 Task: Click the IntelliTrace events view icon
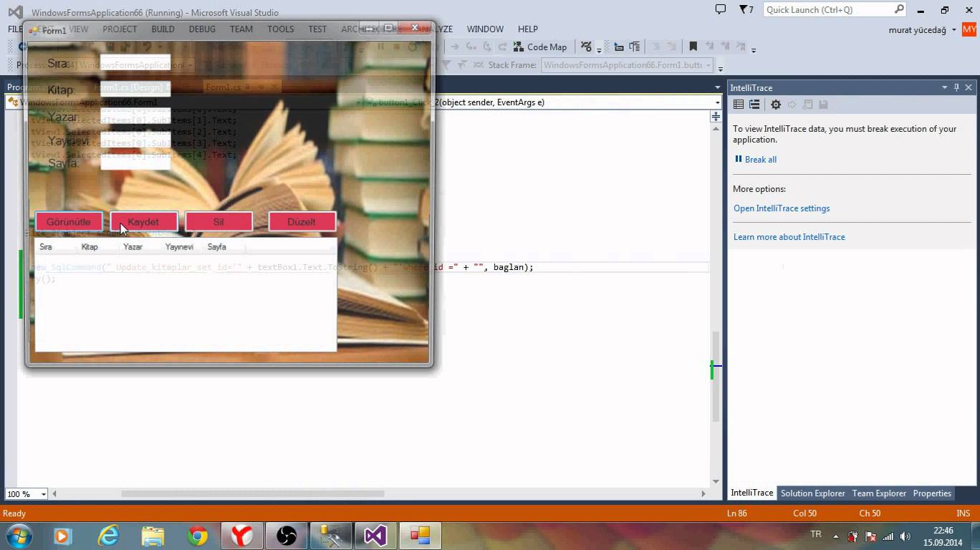(x=739, y=105)
